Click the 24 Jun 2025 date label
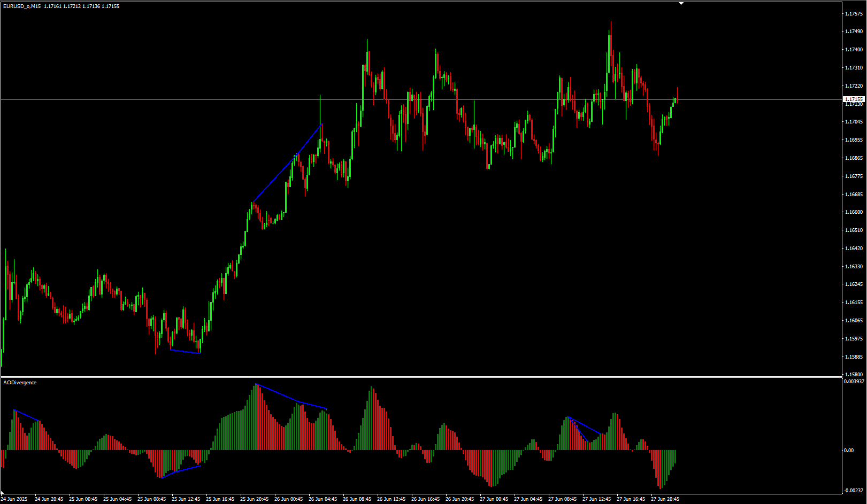 point(14,499)
